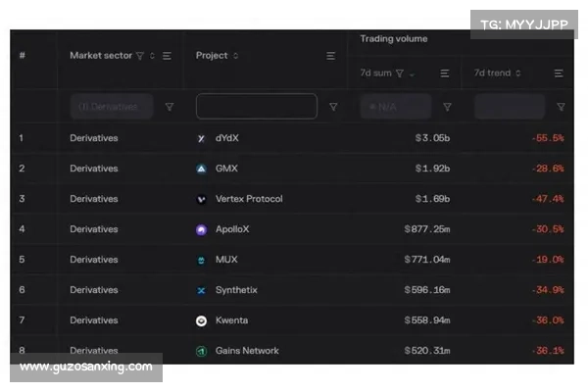Click the -34.9% trend value
Screen dimensions: 588x392
(548, 290)
